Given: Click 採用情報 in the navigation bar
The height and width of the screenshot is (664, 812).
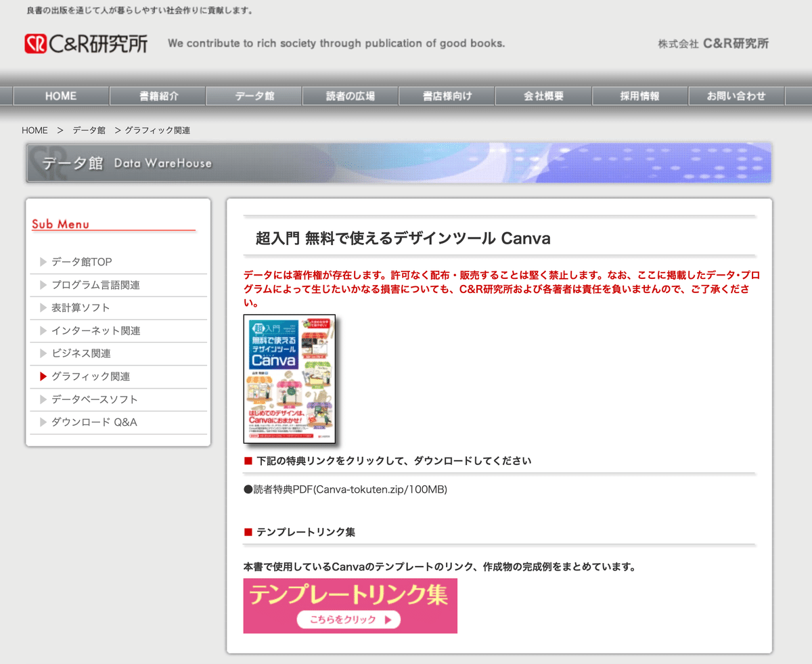Looking at the screenshot, I should click(x=639, y=95).
